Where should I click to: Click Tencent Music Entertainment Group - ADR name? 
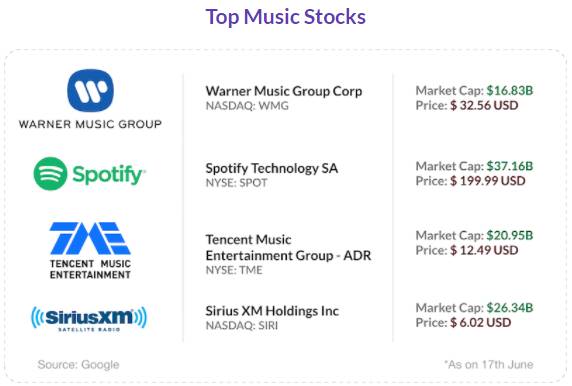[x=288, y=247]
